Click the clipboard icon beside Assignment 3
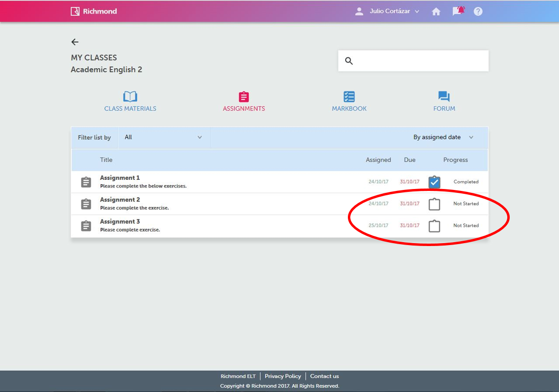The width and height of the screenshot is (559, 392). click(x=86, y=226)
